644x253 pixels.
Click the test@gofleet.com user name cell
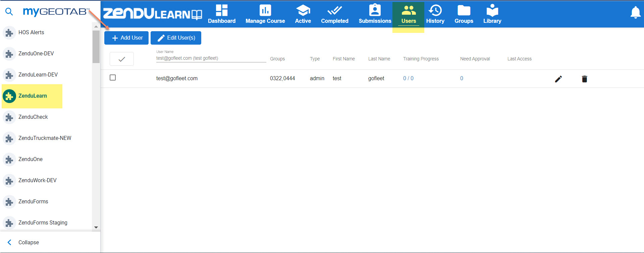pyautogui.click(x=177, y=78)
